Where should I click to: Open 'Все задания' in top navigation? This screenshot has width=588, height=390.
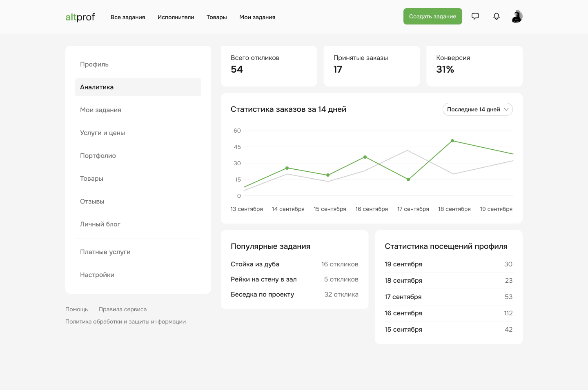pyautogui.click(x=128, y=17)
